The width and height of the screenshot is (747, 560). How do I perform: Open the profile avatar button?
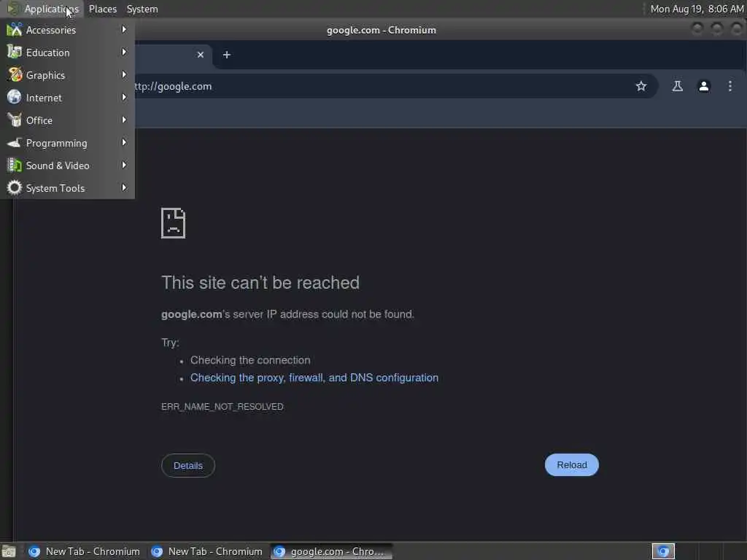pos(704,86)
